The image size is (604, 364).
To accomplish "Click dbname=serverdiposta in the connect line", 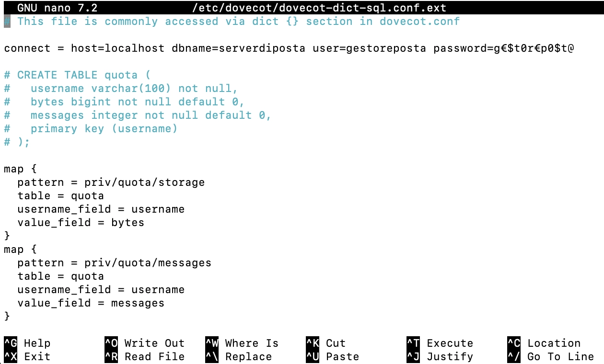I will [x=238, y=48].
